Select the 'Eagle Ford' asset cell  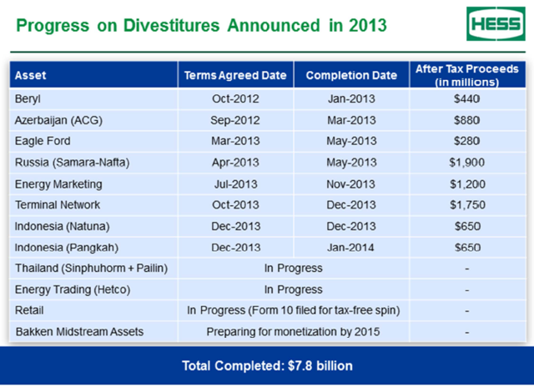tap(93, 141)
